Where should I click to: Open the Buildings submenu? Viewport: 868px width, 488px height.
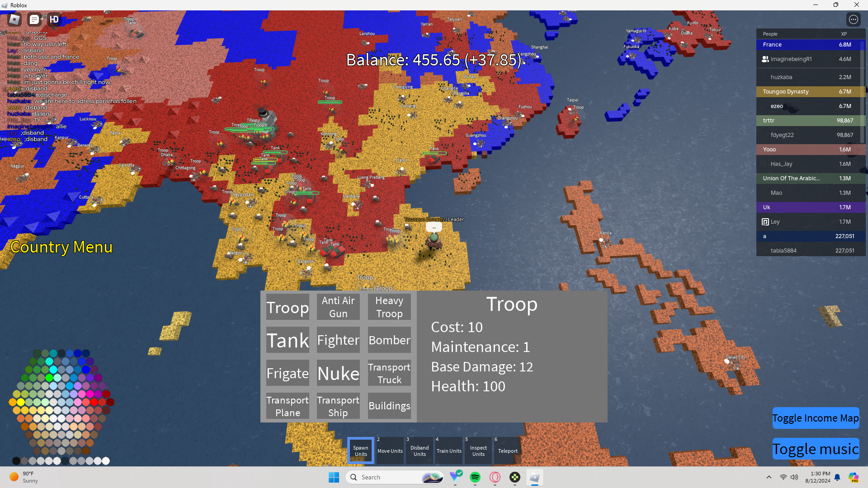[389, 406]
